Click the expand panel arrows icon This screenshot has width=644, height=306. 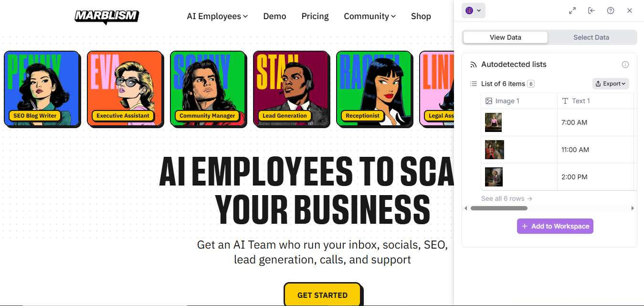click(x=572, y=11)
